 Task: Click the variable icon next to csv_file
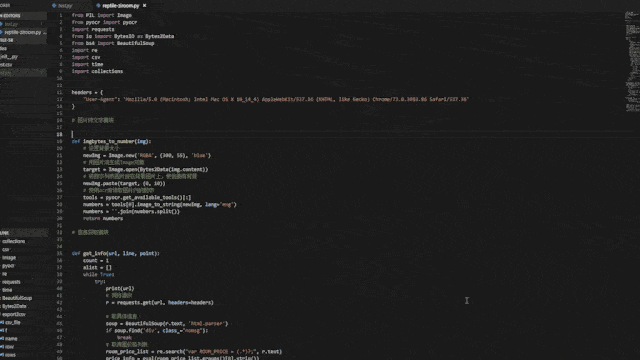[x=2, y=322]
